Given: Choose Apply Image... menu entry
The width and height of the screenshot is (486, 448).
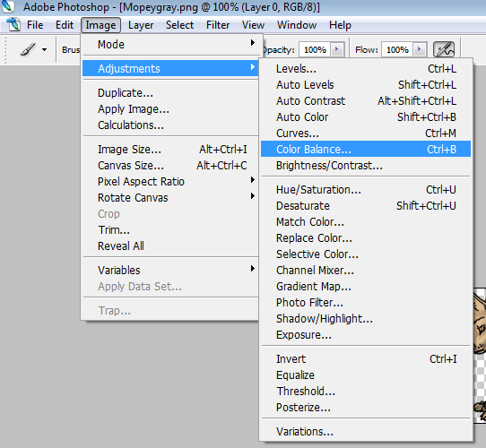Looking at the screenshot, I should [170, 109].
